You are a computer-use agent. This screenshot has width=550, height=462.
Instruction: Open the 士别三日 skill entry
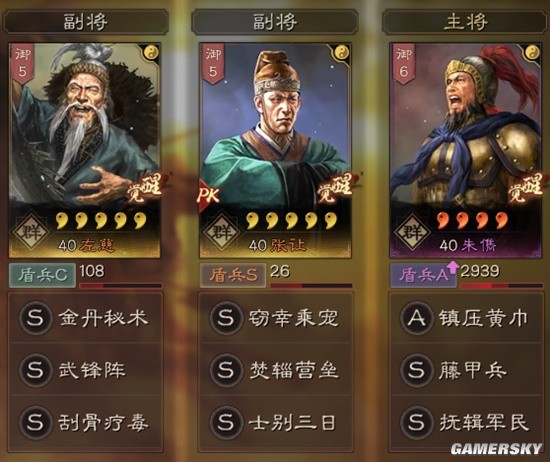point(275,422)
